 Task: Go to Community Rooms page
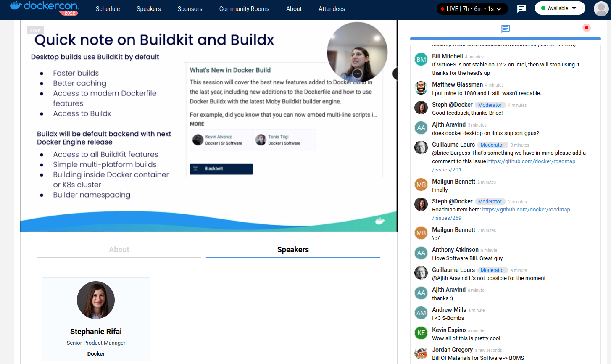coord(244,9)
